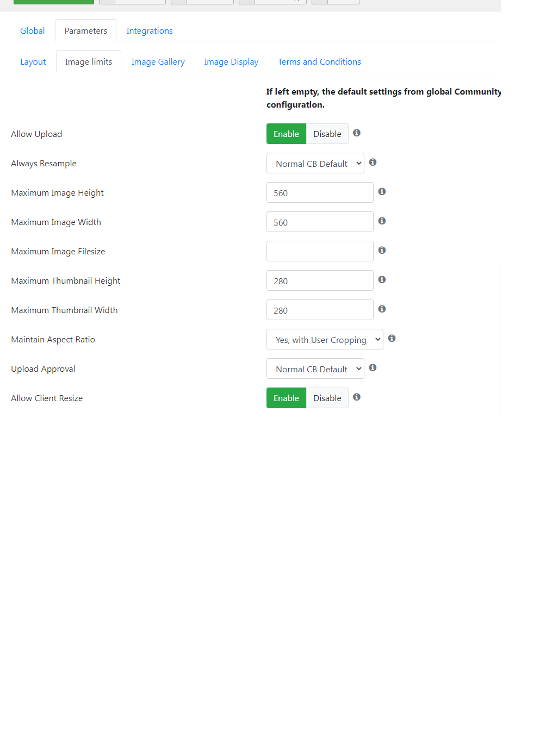The image size is (552, 756).
Task: Go to Terms and Conditions tab
Action: click(x=319, y=62)
